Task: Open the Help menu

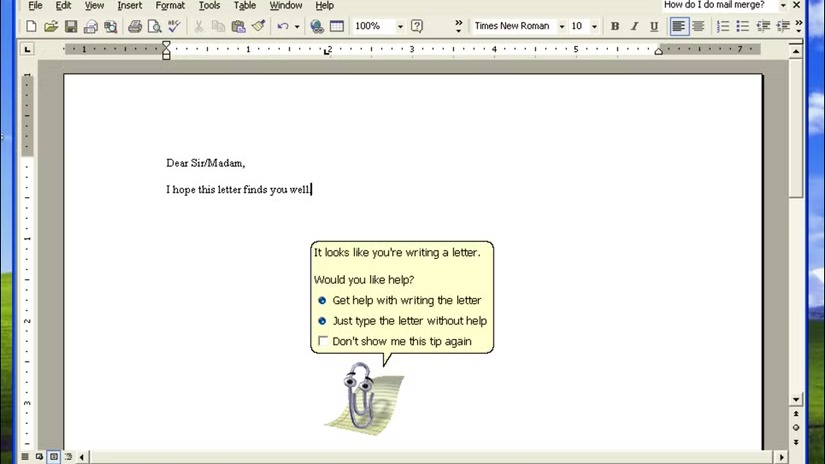Action: click(x=325, y=5)
